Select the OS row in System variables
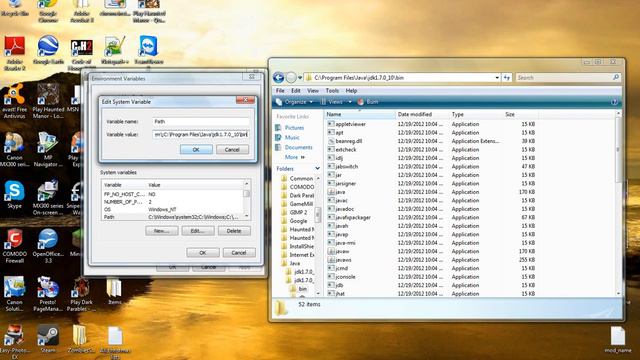The width and height of the screenshot is (640, 360). click(173, 209)
